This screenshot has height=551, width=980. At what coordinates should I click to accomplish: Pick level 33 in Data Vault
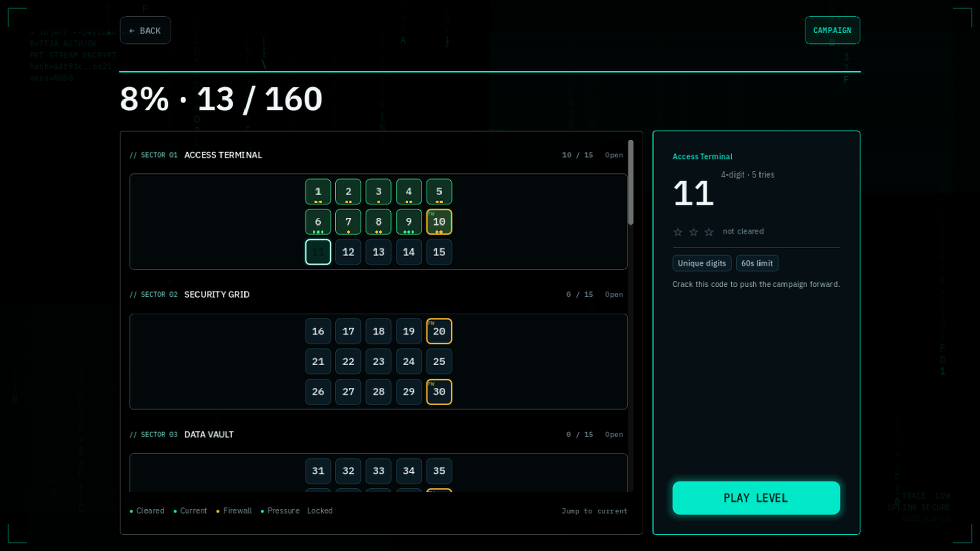(379, 471)
